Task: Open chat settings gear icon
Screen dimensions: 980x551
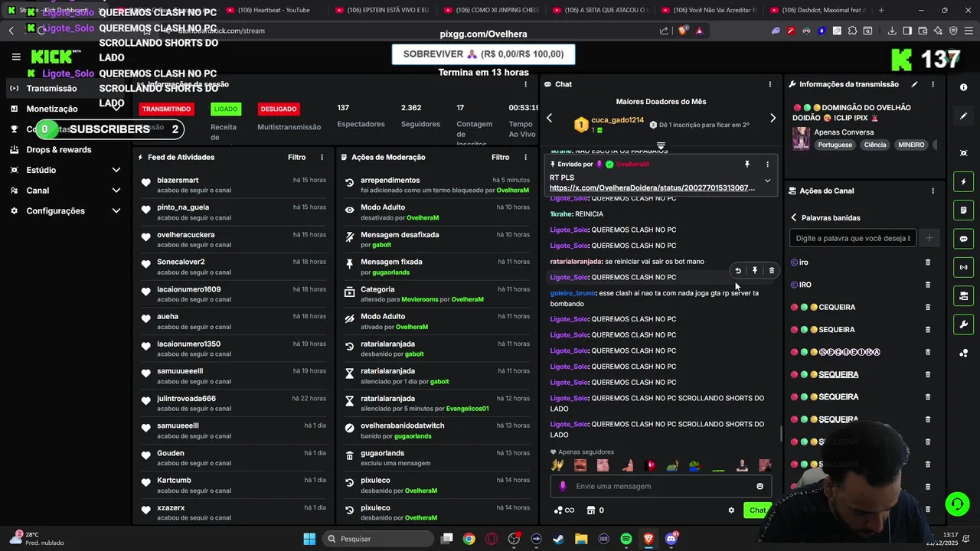Action: (x=731, y=510)
